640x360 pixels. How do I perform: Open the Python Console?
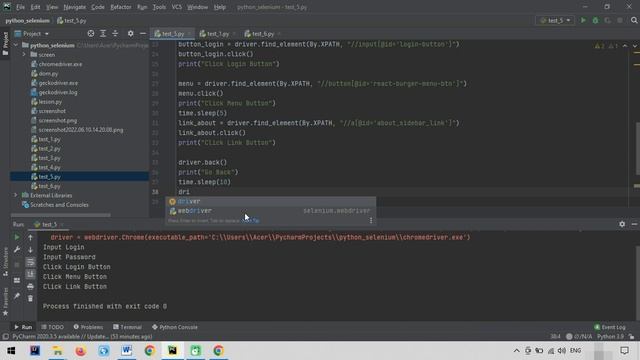(x=175, y=327)
